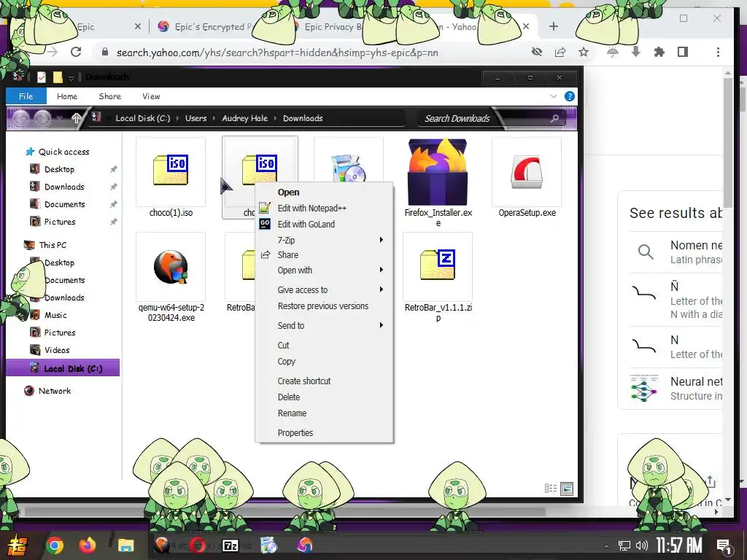Choose Open in the context menu
747x560 pixels.
tap(324, 192)
